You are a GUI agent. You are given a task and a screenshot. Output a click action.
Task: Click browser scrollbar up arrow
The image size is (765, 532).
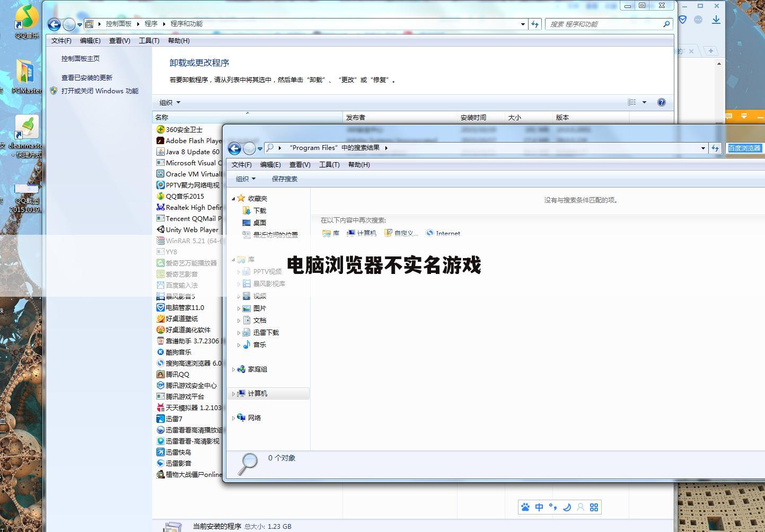coord(719,64)
